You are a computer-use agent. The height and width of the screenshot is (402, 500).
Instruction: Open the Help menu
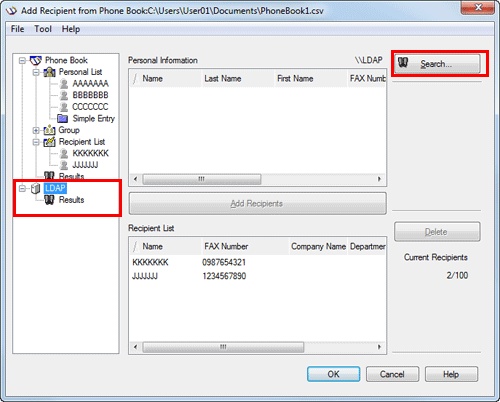point(71,29)
